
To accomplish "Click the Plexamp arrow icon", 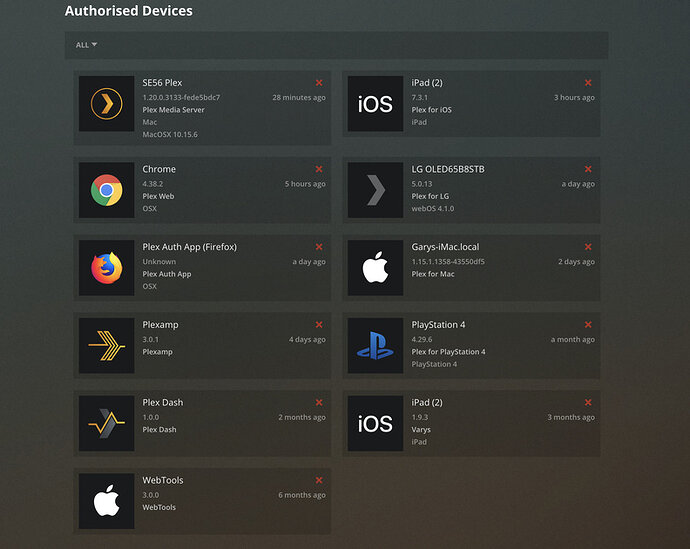I will tap(106, 346).
